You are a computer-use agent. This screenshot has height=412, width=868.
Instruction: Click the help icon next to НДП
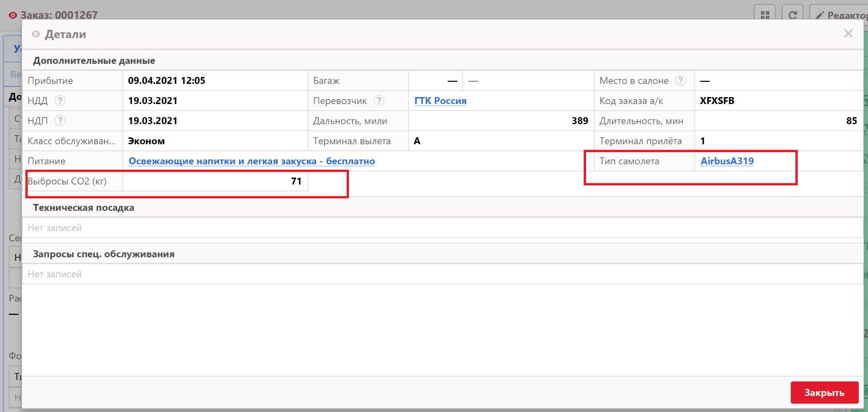tap(60, 121)
